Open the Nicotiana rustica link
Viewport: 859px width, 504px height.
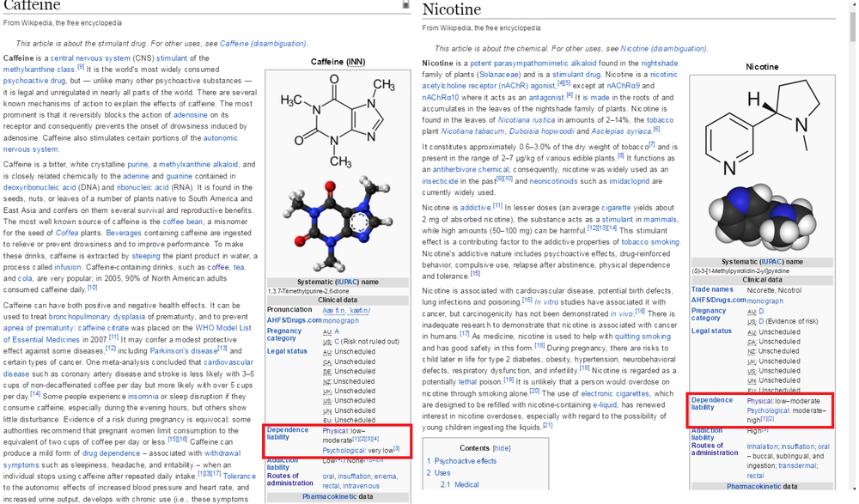coord(526,120)
